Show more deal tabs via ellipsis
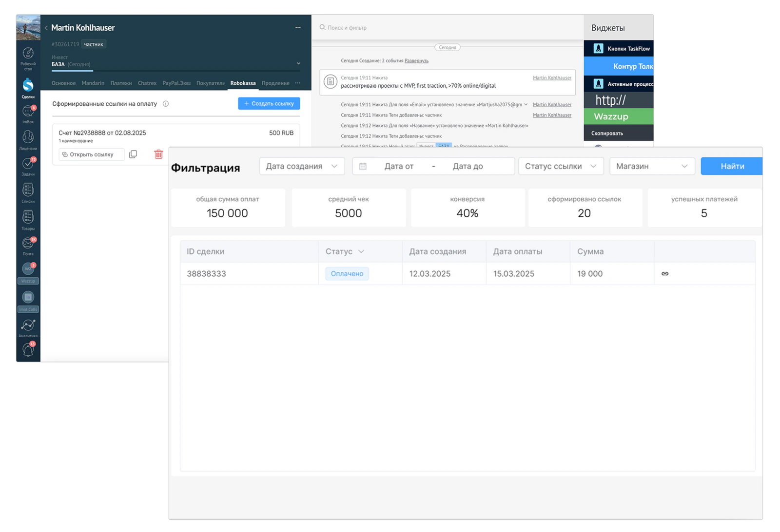780x532 pixels. click(x=298, y=83)
